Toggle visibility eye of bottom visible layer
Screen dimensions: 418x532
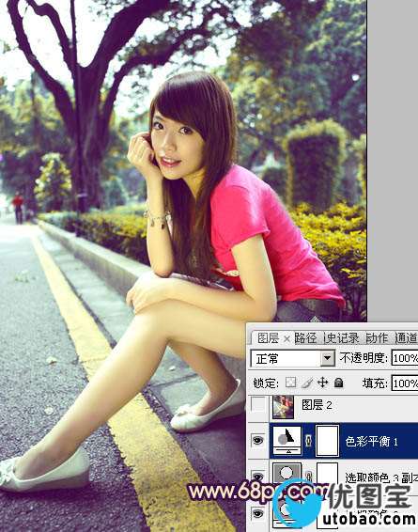[257, 513]
